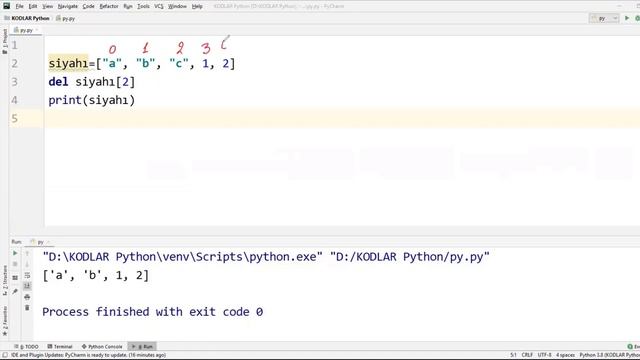Run py with the toolbar green play button
Image resolution: width=640 pixels, height=360 pixels.
coord(627,18)
